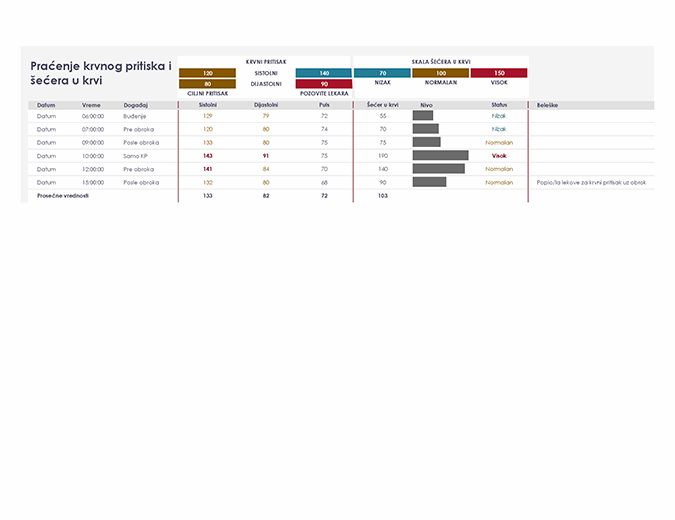Click the red diastolic threshold box showing 90
Viewport: 675px width, 520px height.
(324, 84)
